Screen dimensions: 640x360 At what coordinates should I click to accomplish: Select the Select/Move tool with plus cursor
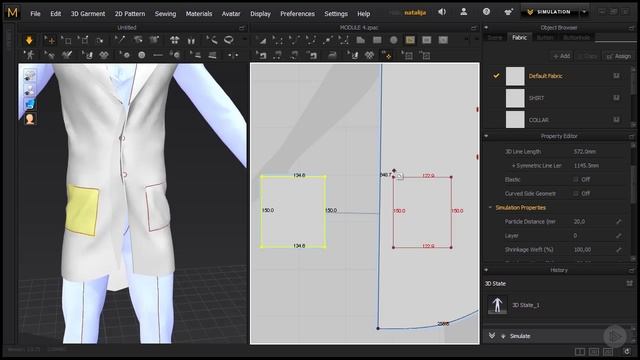(x=50, y=40)
